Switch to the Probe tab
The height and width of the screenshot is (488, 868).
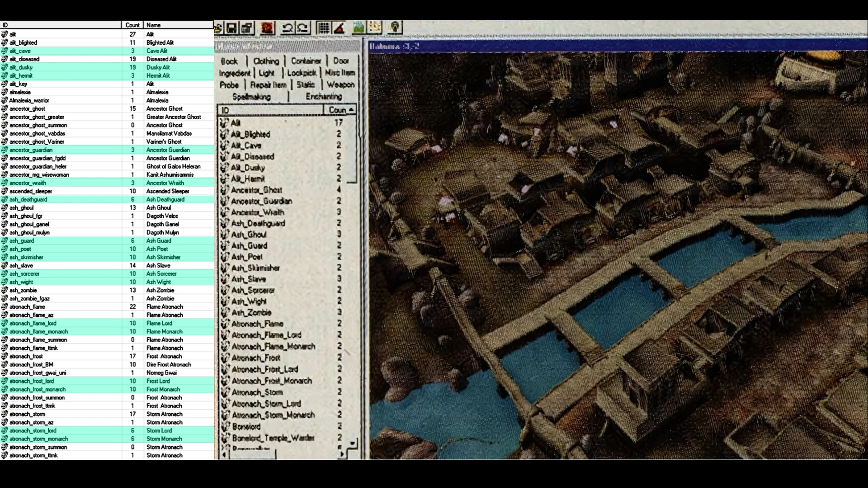tap(229, 85)
